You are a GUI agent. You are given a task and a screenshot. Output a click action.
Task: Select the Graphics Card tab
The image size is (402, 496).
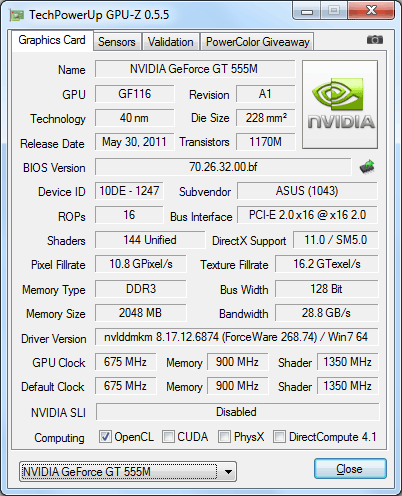(x=52, y=40)
